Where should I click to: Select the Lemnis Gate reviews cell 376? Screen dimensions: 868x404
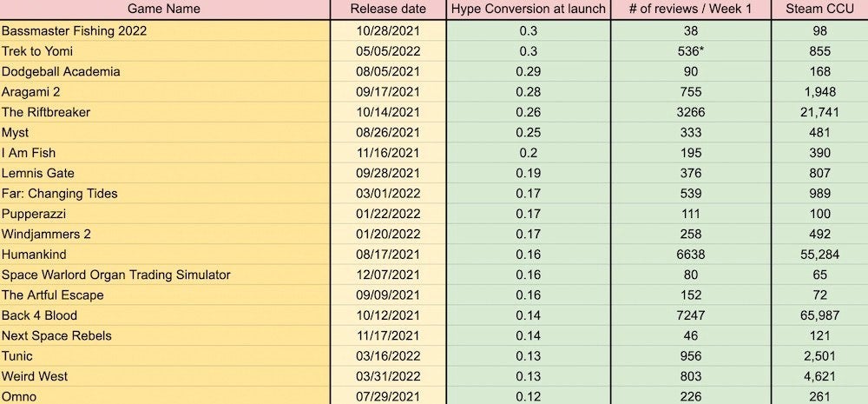coord(691,173)
